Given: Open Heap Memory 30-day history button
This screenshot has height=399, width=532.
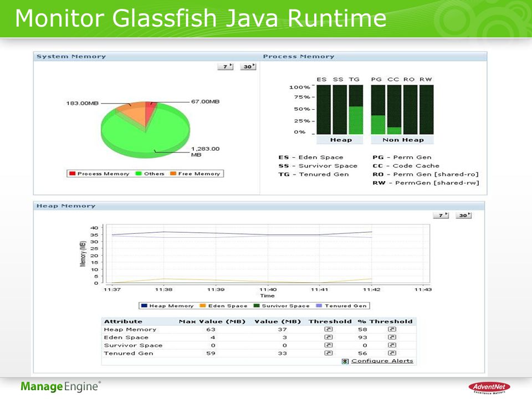Looking at the screenshot, I should [x=463, y=215].
